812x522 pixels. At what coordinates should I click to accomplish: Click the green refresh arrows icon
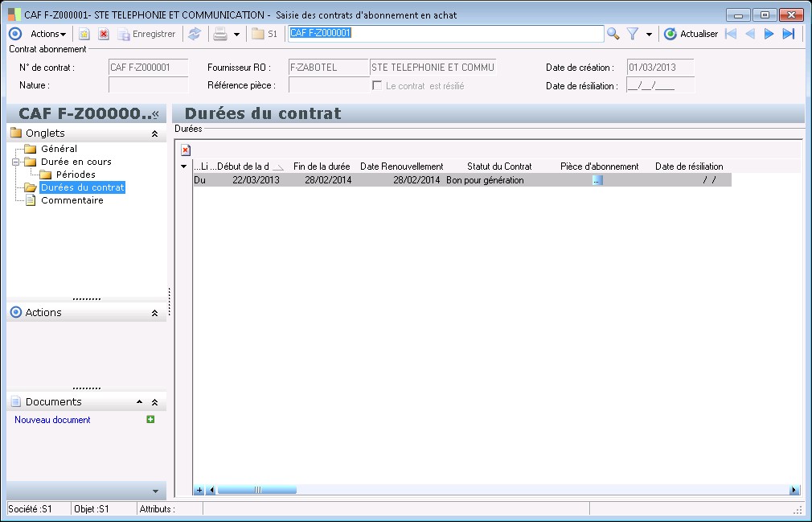pos(195,34)
